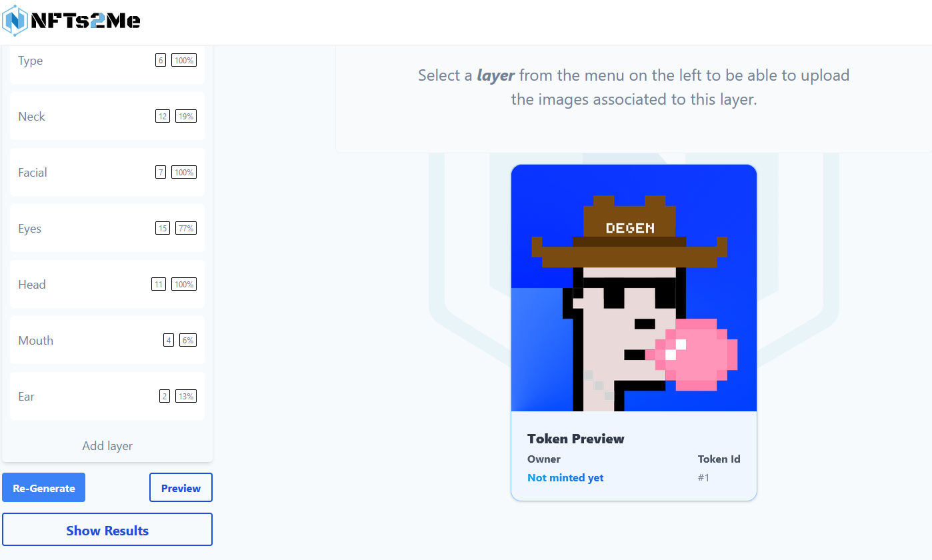Click the trait count 15 on Eyes
Screen dimensions: 932x560
pyautogui.click(x=163, y=229)
